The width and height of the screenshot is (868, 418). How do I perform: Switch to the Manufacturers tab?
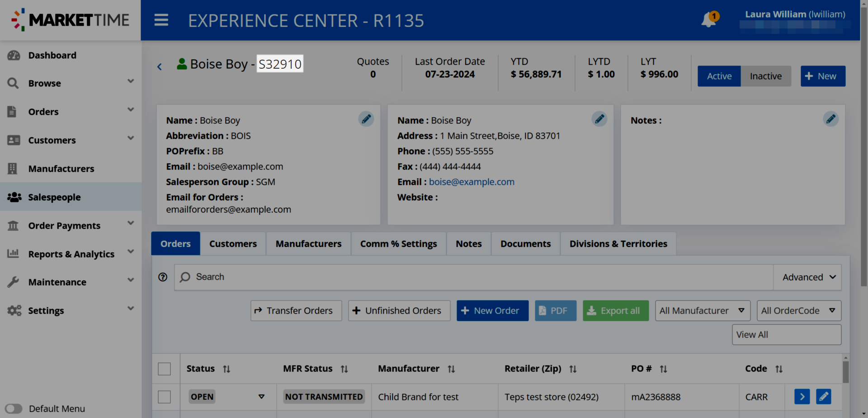pos(308,244)
